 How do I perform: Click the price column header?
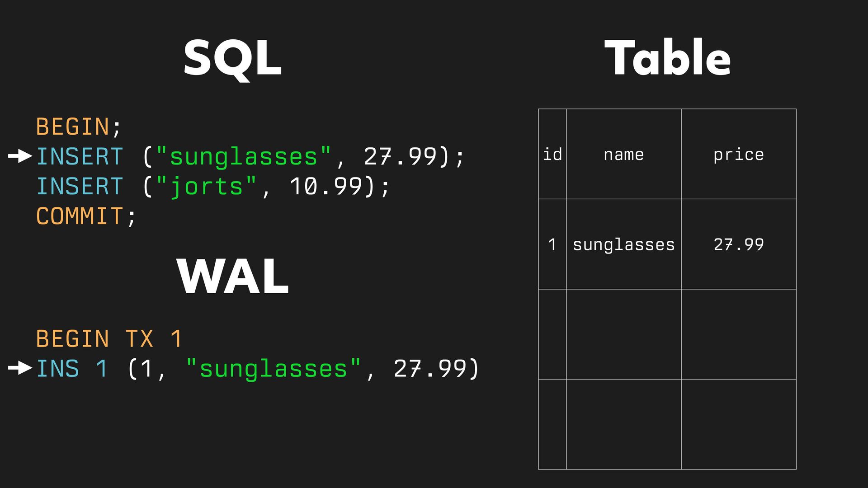click(x=738, y=155)
